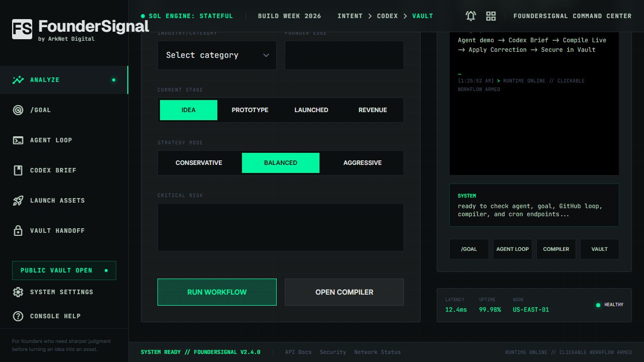Select the LAUNCHED current stage
This screenshot has width=644, height=362.
(311, 110)
